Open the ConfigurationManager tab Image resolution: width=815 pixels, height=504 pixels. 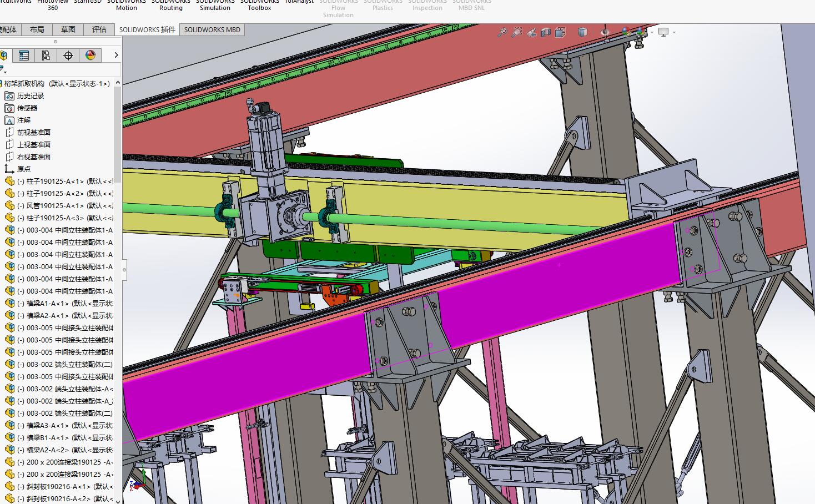coord(46,55)
